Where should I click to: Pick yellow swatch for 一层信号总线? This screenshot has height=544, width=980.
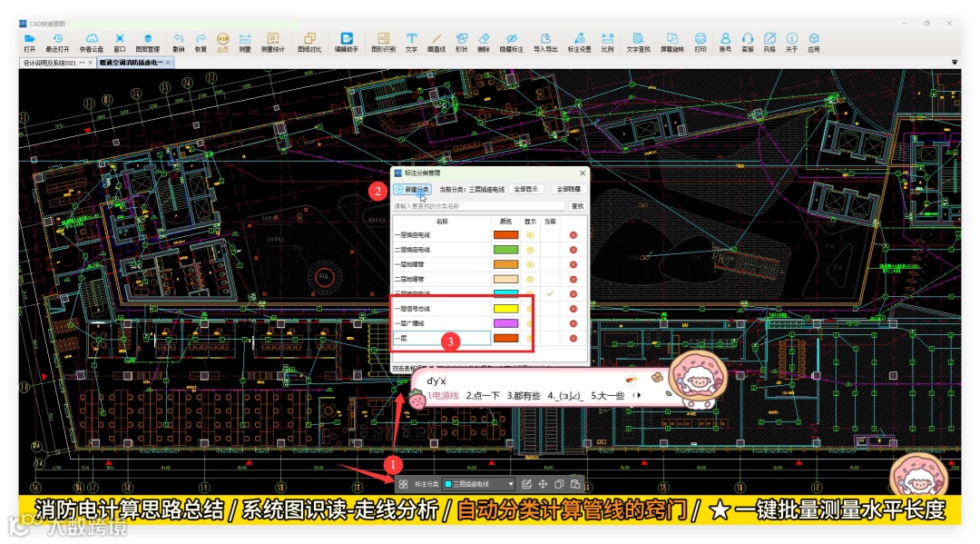click(x=505, y=309)
